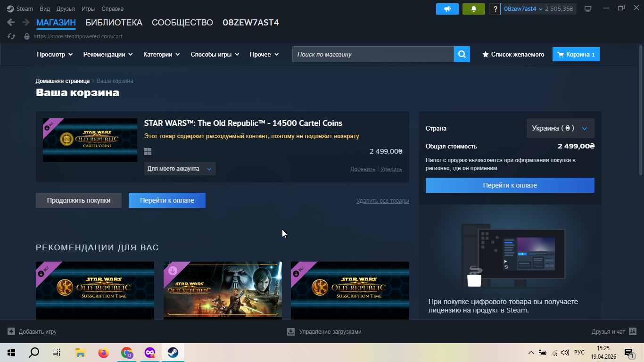Click the РУС keyboard language indicator
The image size is (644, 362).
[579, 353]
